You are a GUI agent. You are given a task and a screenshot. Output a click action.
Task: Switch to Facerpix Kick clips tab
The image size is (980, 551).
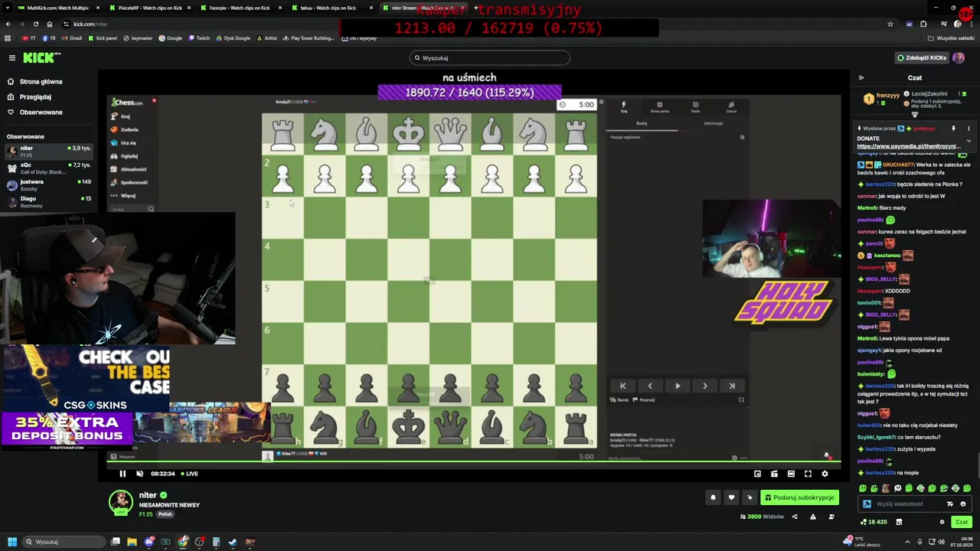[240, 8]
